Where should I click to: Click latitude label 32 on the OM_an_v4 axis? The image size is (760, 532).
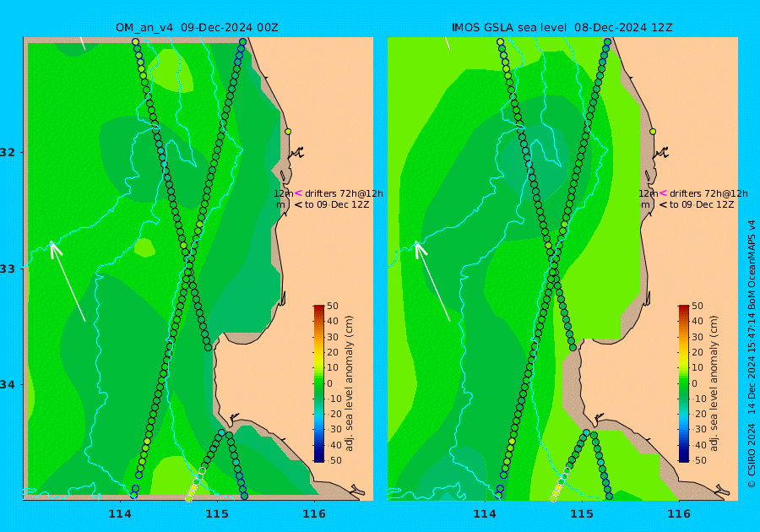coord(8,152)
